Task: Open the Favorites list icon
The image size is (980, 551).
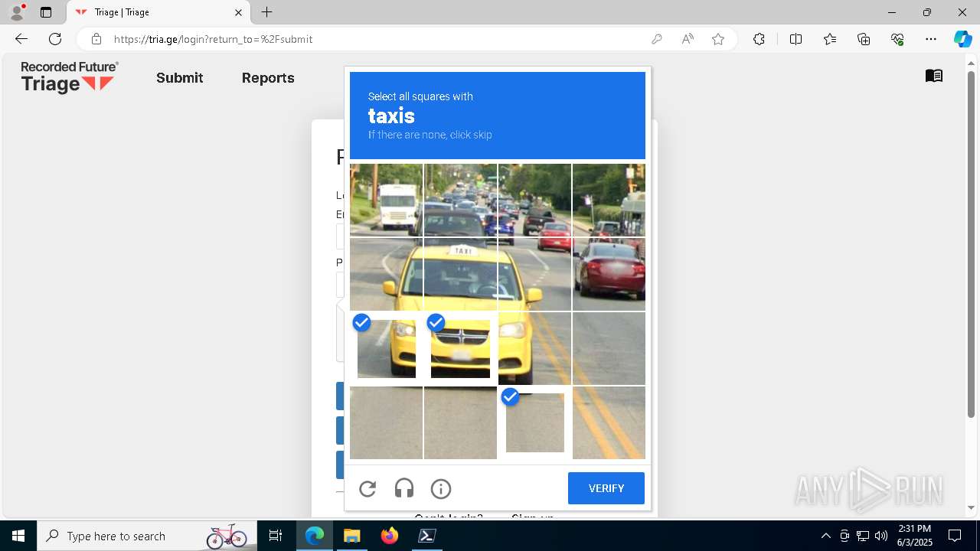Action: point(830,39)
